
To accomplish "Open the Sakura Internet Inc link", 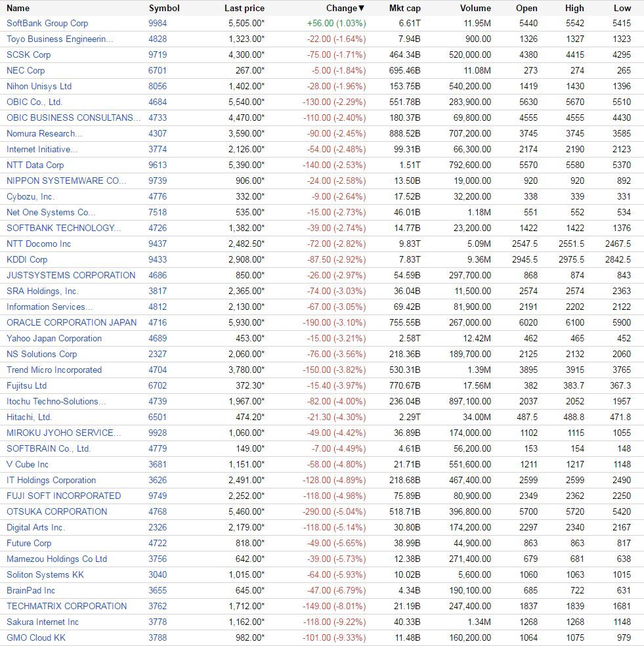I will (43, 622).
